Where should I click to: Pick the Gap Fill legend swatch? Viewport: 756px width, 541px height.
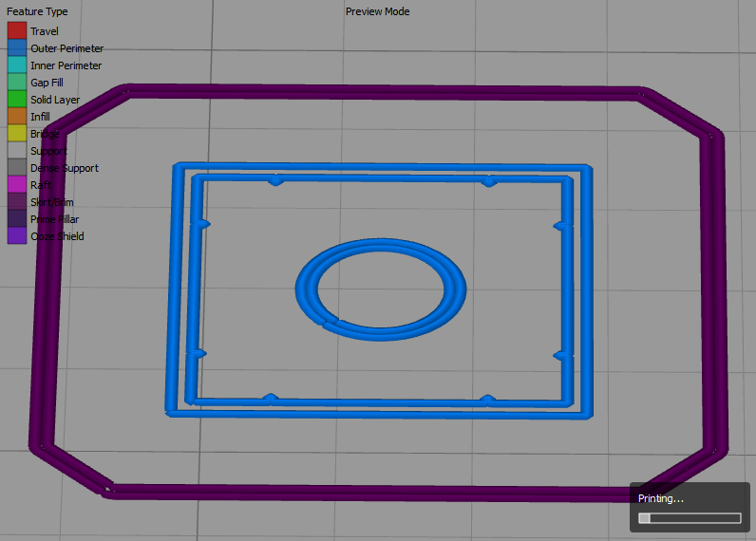point(17,83)
